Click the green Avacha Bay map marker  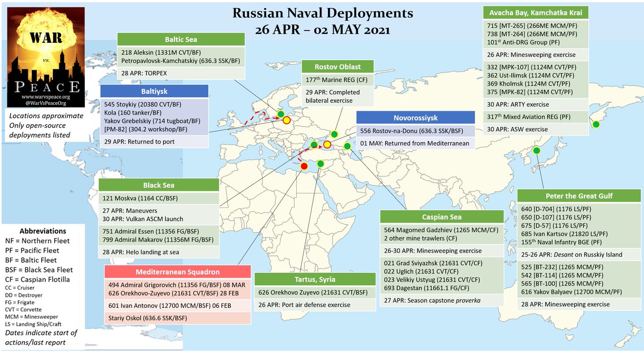click(595, 124)
